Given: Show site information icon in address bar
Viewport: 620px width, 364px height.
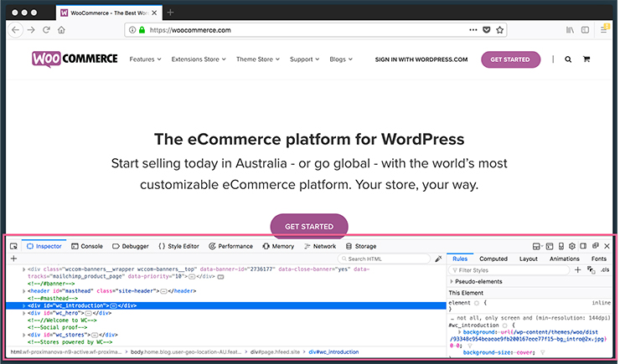Looking at the screenshot, I should [132, 30].
